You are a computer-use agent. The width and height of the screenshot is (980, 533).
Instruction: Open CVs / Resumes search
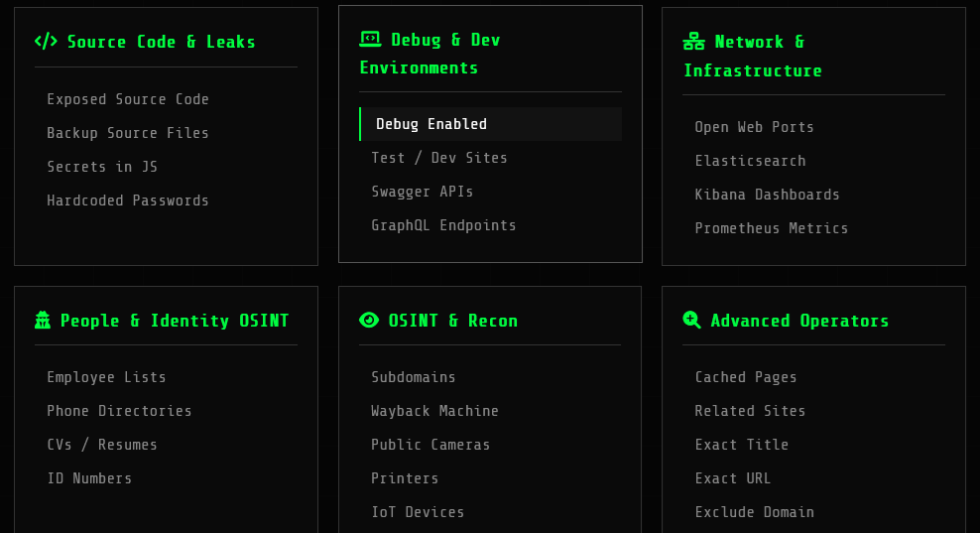click(x=102, y=445)
